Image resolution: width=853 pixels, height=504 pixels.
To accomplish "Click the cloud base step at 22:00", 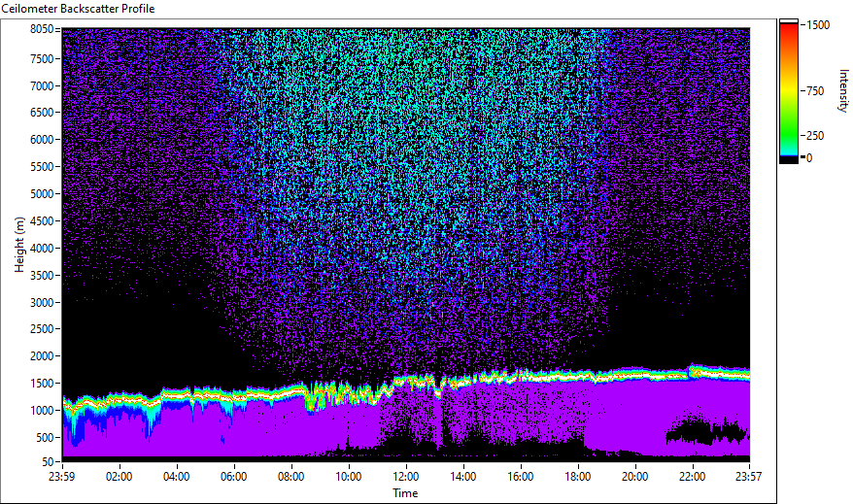I will [x=692, y=371].
